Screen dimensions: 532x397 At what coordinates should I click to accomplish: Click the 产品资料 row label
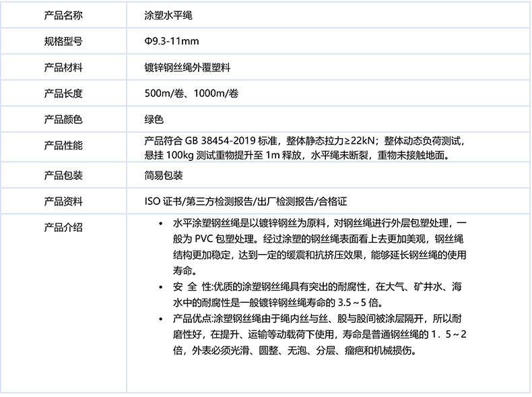63,202
